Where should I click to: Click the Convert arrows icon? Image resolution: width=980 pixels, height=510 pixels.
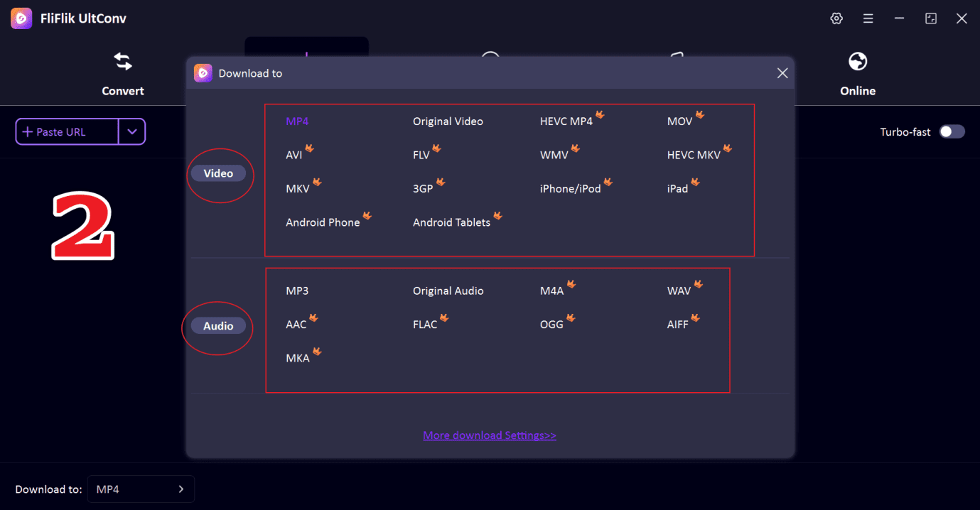click(123, 63)
